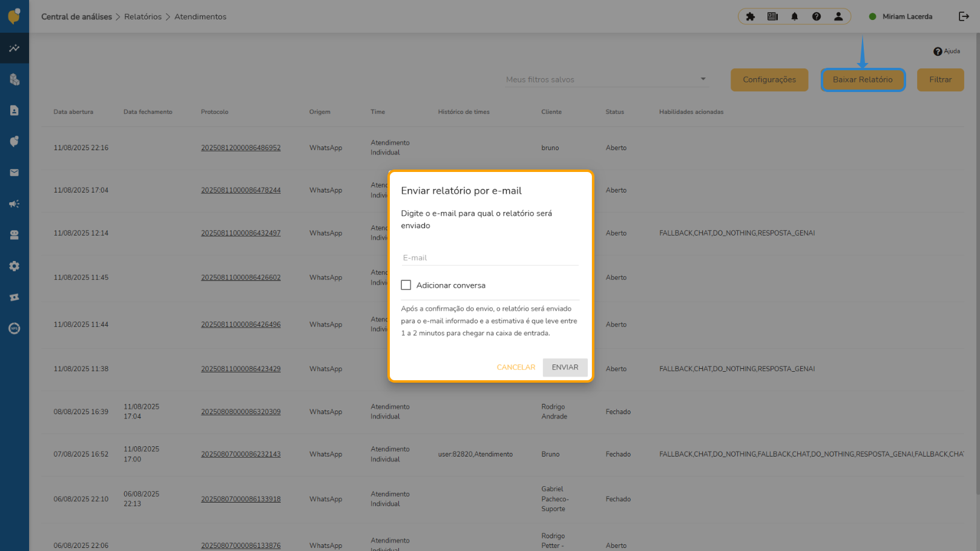Image resolution: width=980 pixels, height=551 pixels.
Task: Open protocol 20250807000086133918
Action: [x=241, y=499]
